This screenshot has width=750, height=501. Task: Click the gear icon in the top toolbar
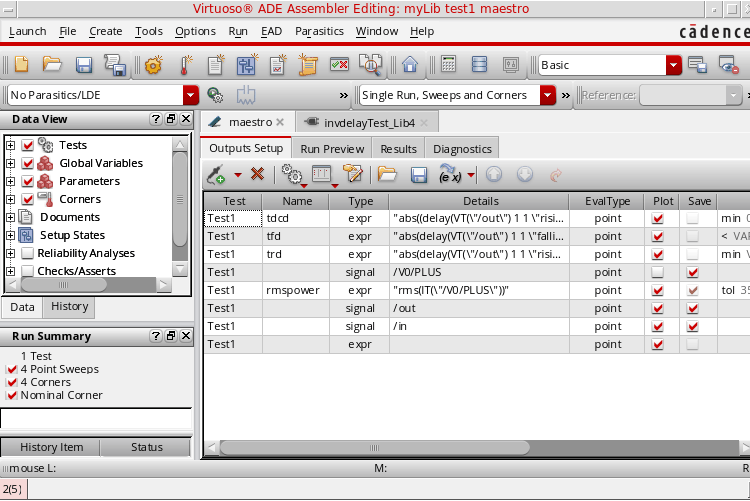point(153,65)
